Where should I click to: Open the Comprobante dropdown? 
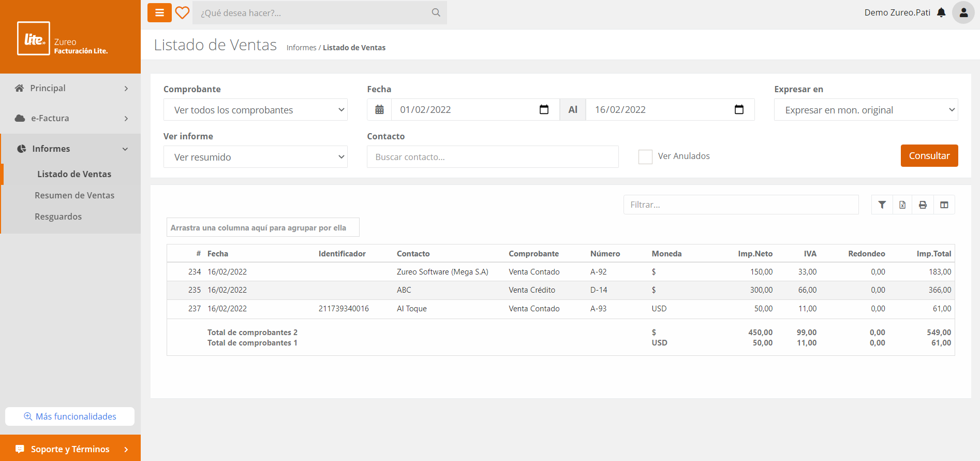tap(256, 110)
